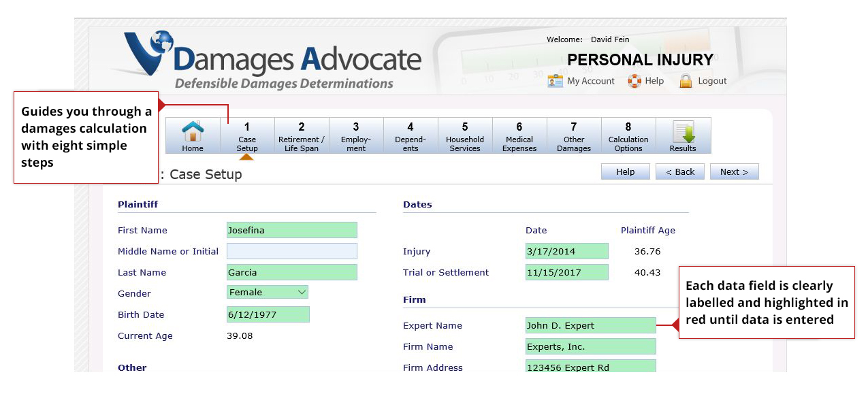Switch to step 2 Retirement / Life Span

click(x=302, y=135)
